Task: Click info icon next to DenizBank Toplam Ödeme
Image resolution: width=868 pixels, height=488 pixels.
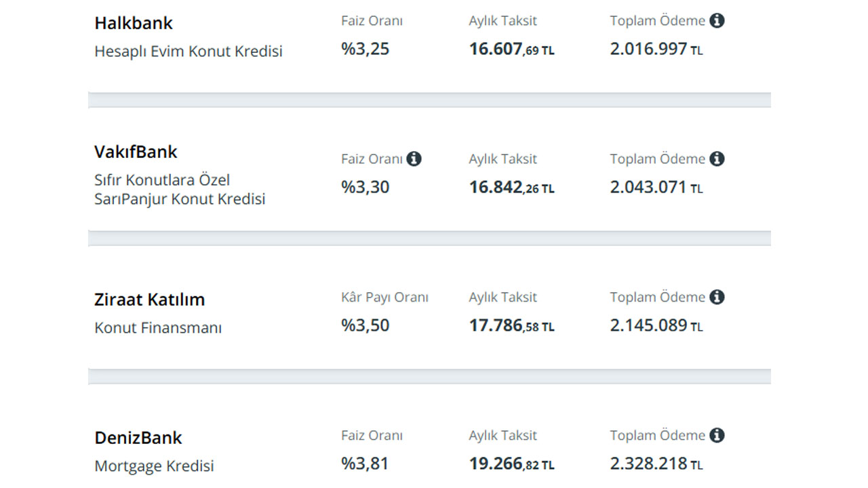Action: point(717,435)
